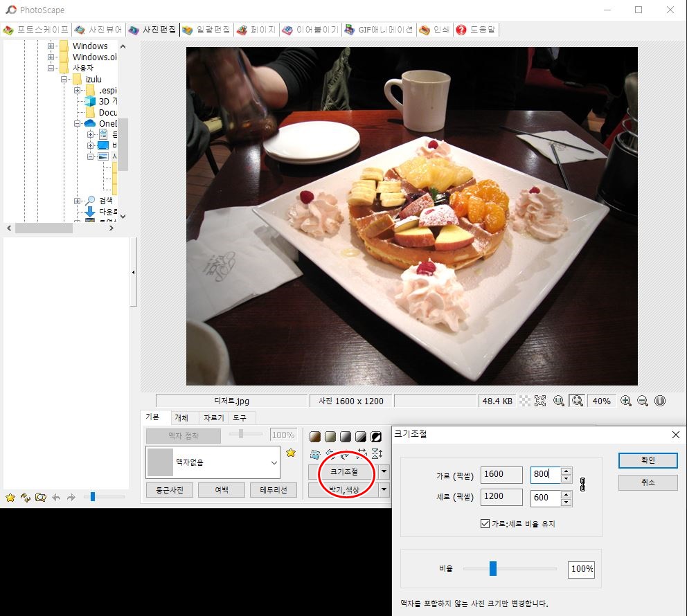Open the GIF애니메이션 tool
This screenshot has height=616, width=687.
[379, 30]
